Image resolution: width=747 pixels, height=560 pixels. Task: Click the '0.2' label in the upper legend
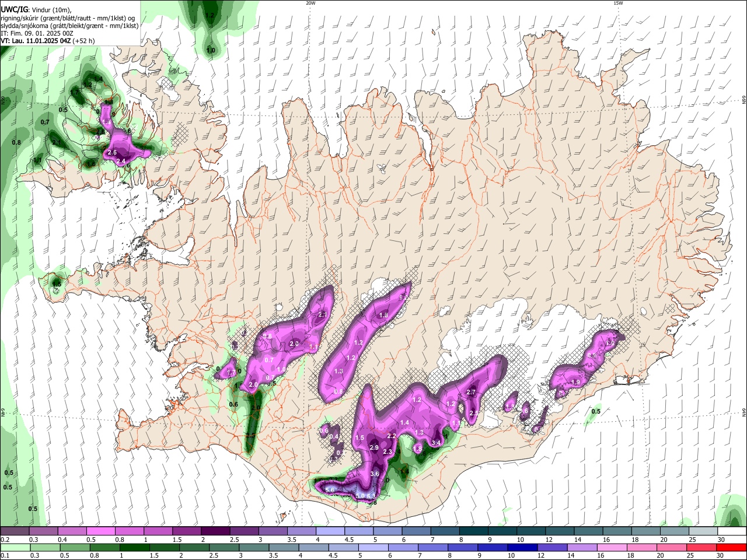(x=5, y=540)
